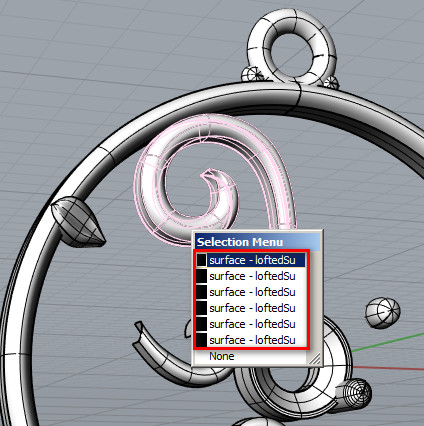Click black layer swatch of highlighted entry

(x=201, y=260)
